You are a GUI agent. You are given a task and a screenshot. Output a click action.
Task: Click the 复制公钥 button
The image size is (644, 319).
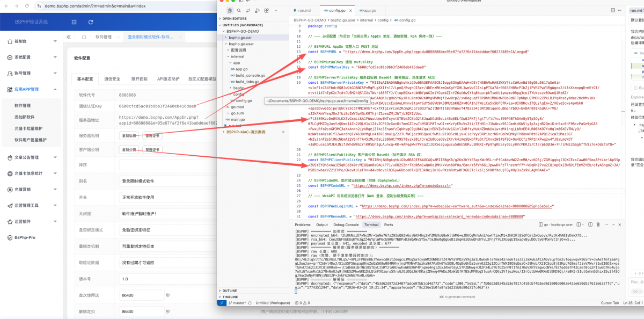click(x=128, y=150)
